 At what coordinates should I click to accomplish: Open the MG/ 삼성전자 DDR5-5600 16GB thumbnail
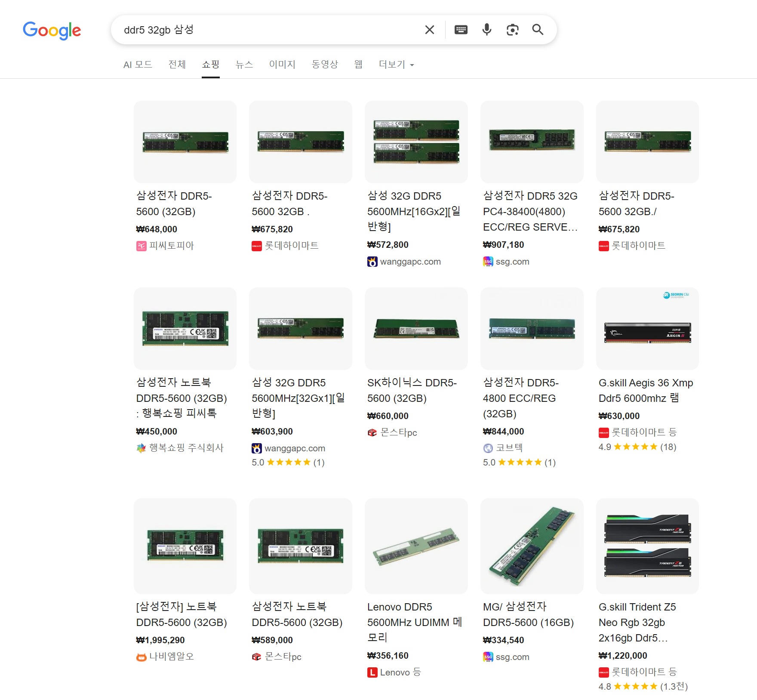[532, 546]
